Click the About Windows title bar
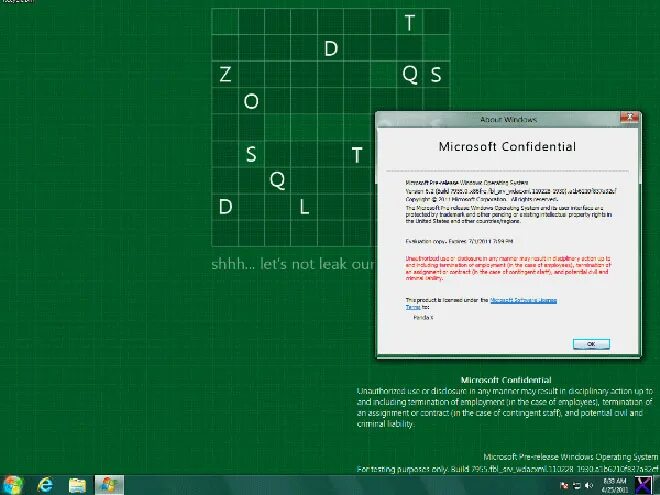Viewport: 660px width, 495px height. click(x=508, y=120)
